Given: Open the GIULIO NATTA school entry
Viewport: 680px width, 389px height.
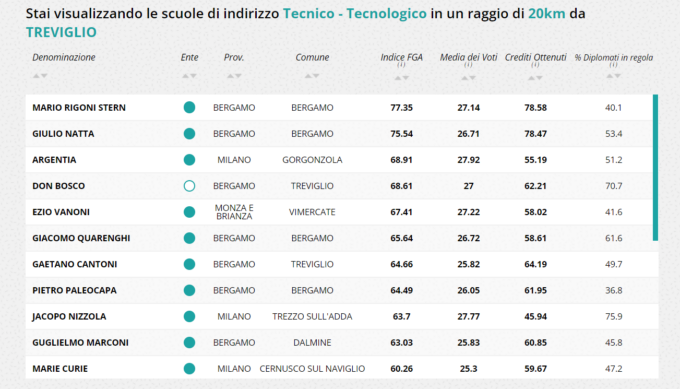Looking at the screenshot, I should click(63, 134).
